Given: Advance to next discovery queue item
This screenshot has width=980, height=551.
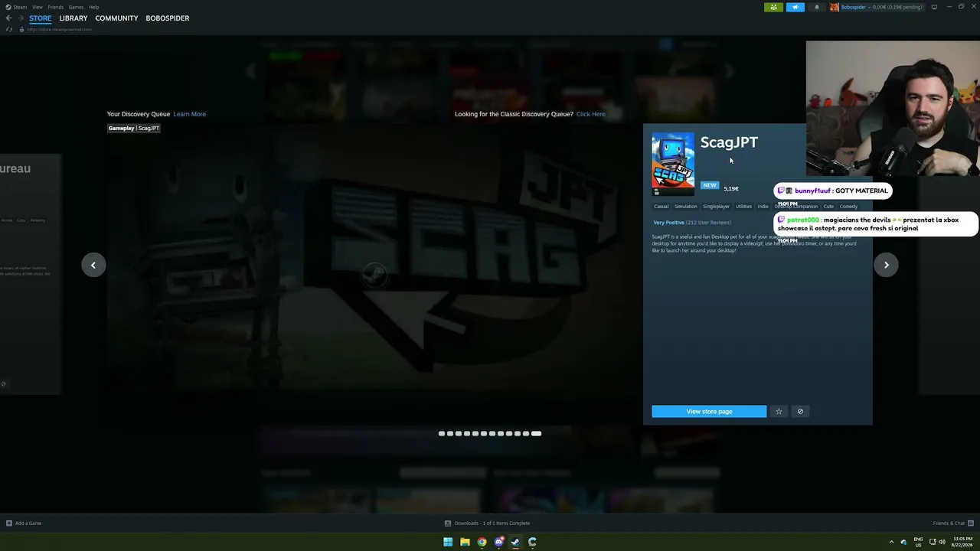Looking at the screenshot, I should [x=886, y=265].
